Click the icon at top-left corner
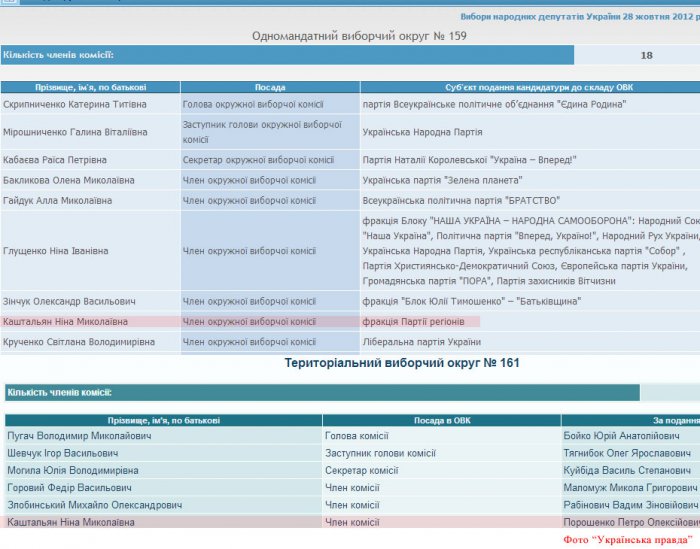700x549 pixels. tap(9, 1)
